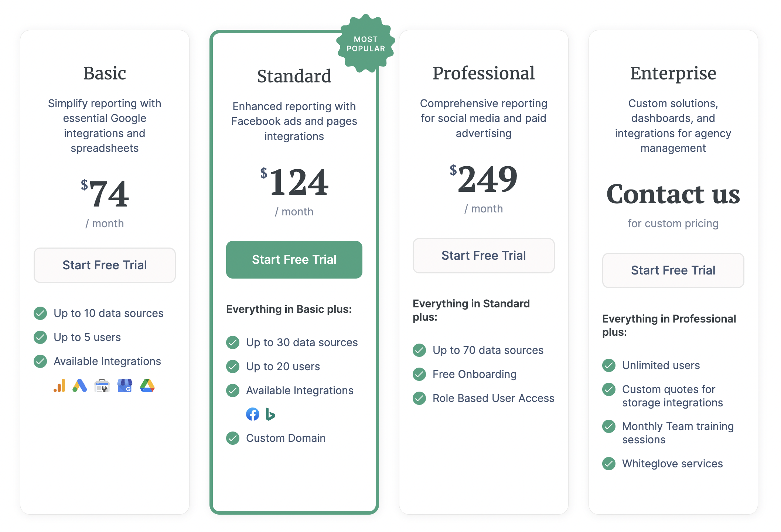Click the checkmark beside Up to 70 data sources
The height and width of the screenshot is (532, 781).
[419, 350]
